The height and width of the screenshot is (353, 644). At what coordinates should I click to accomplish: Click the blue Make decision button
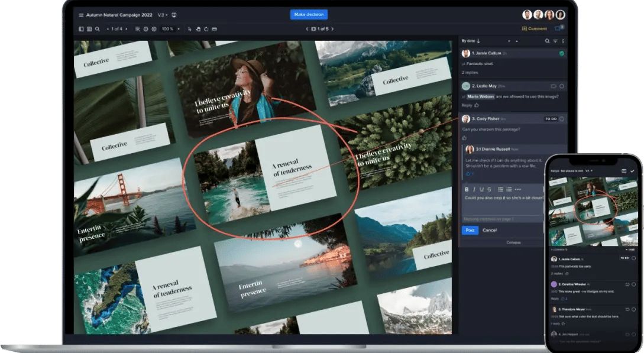[309, 15]
